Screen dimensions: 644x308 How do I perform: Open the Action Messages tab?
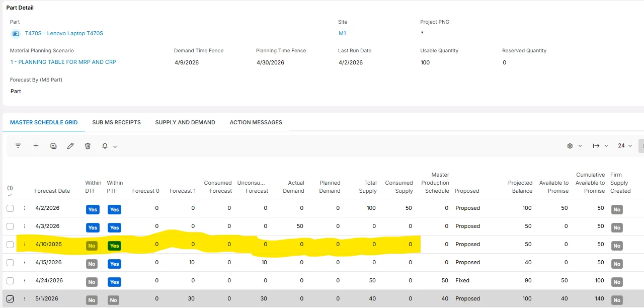pos(256,122)
